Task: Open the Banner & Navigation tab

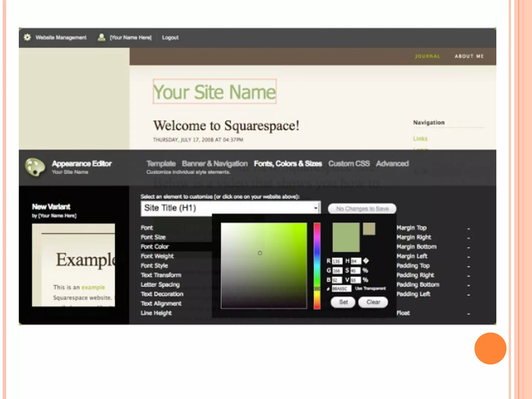Action: pyautogui.click(x=215, y=163)
